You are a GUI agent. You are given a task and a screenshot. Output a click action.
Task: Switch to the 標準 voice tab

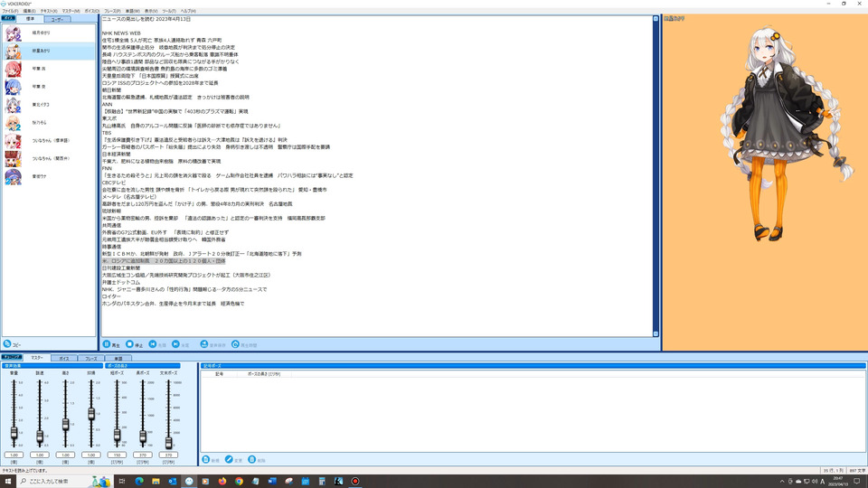point(30,19)
